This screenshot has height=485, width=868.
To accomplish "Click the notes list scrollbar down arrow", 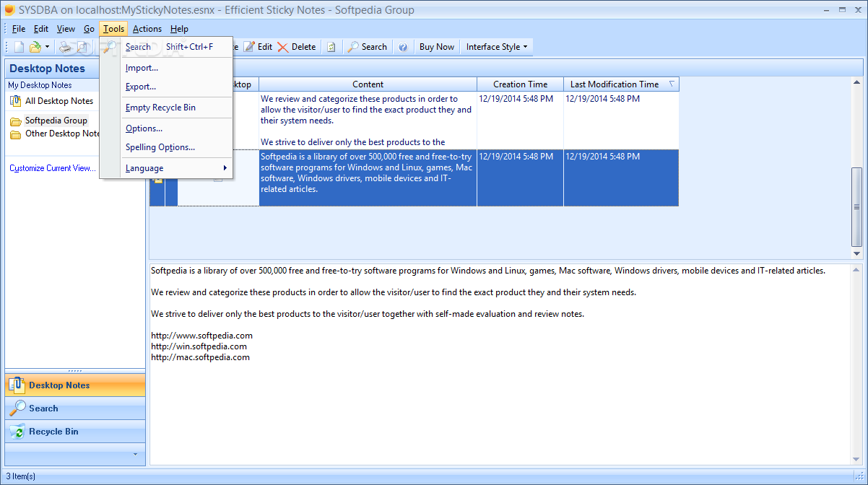I will (x=857, y=253).
